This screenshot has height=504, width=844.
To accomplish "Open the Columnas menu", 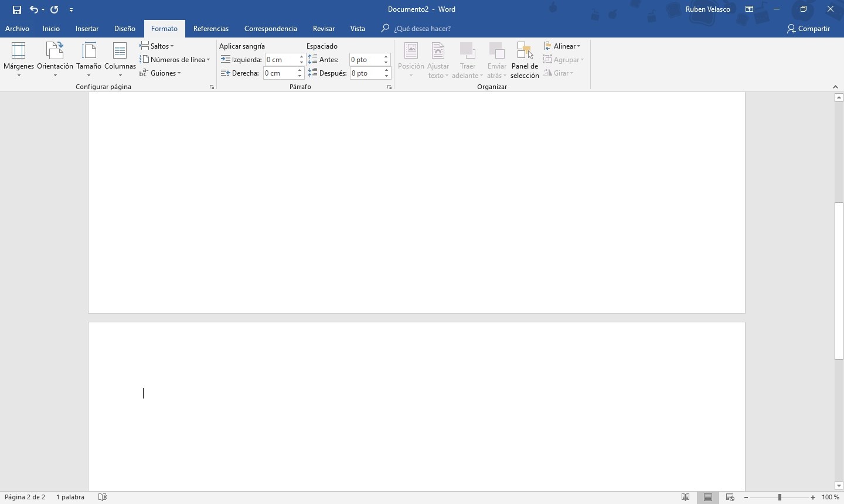I will point(120,59).
